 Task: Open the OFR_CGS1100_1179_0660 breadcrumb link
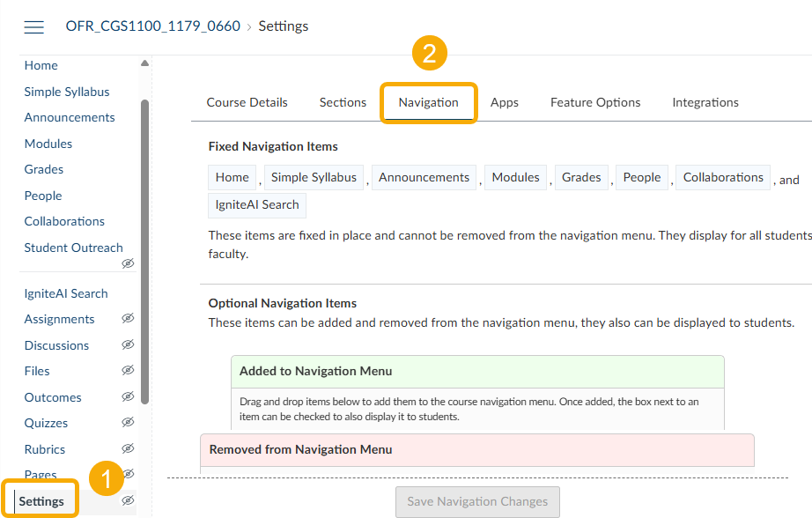coord(152,26)
